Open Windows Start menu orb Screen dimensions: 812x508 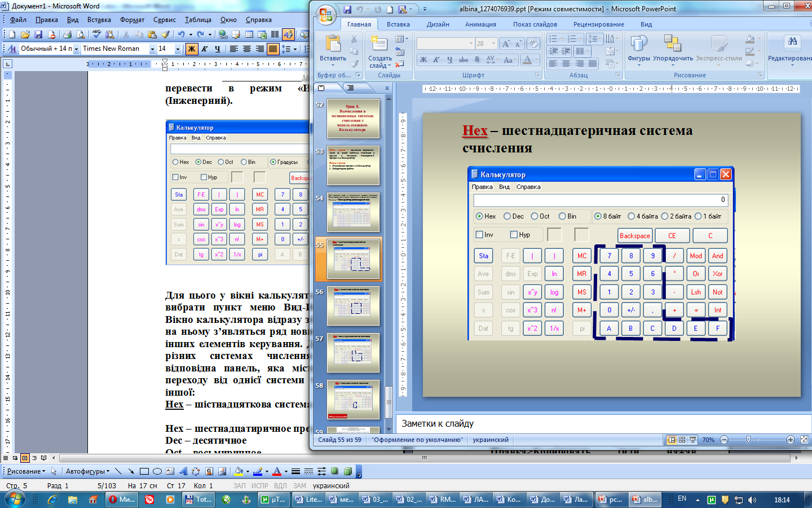15,499
